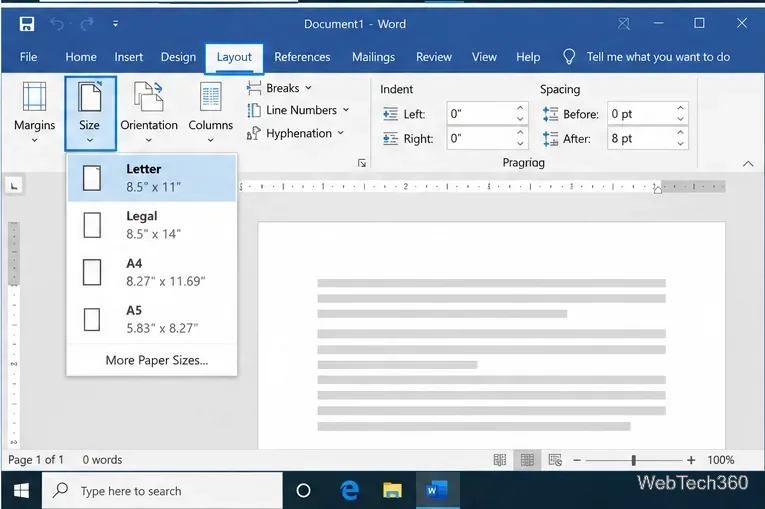Open the Help tab
The image size is (765, 509).
click(528, 57)
